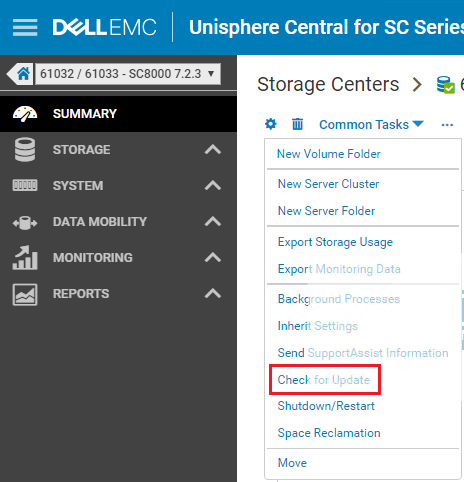The width and height of the screenshot is (464, 482).
Task: Choose Export Storage Usage from menu
Action: [x=335, y=242]
